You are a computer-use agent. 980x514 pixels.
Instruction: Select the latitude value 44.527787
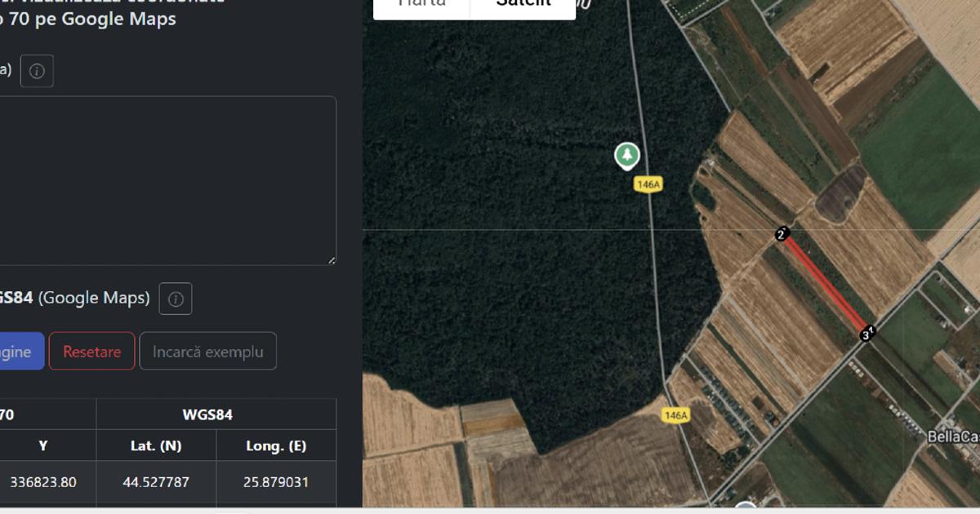(156, 482)
